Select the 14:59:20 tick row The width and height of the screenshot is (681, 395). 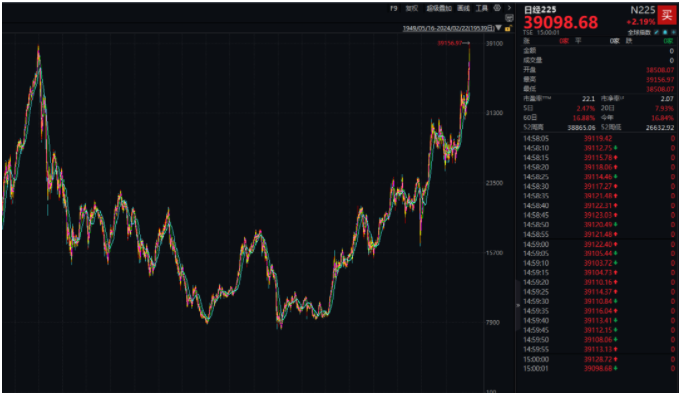598,282
